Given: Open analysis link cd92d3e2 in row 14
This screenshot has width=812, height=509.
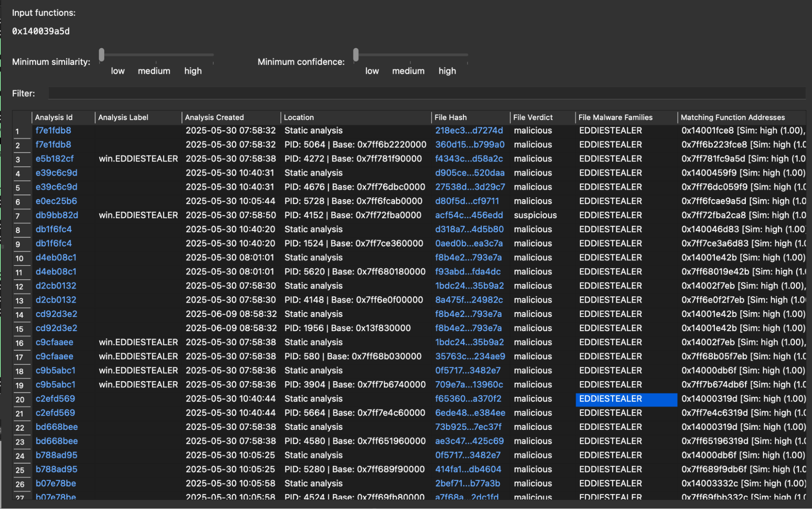Looking at the screenshot, I should tap(56, 314).
